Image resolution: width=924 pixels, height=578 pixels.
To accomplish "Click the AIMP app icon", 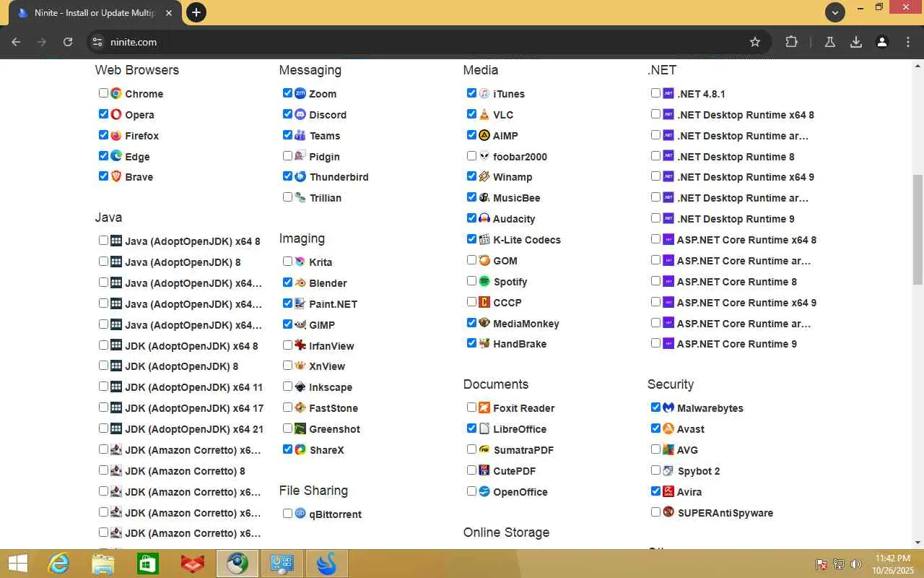I will 484,135.
